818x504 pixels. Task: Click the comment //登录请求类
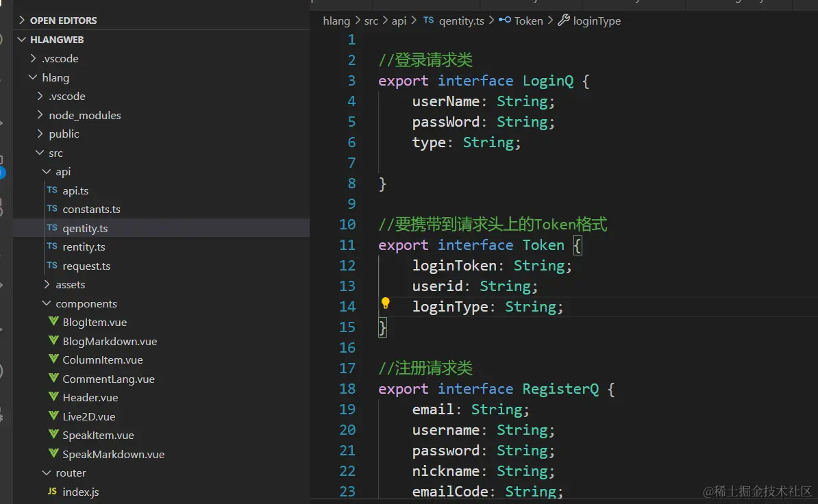coord(425,60)
